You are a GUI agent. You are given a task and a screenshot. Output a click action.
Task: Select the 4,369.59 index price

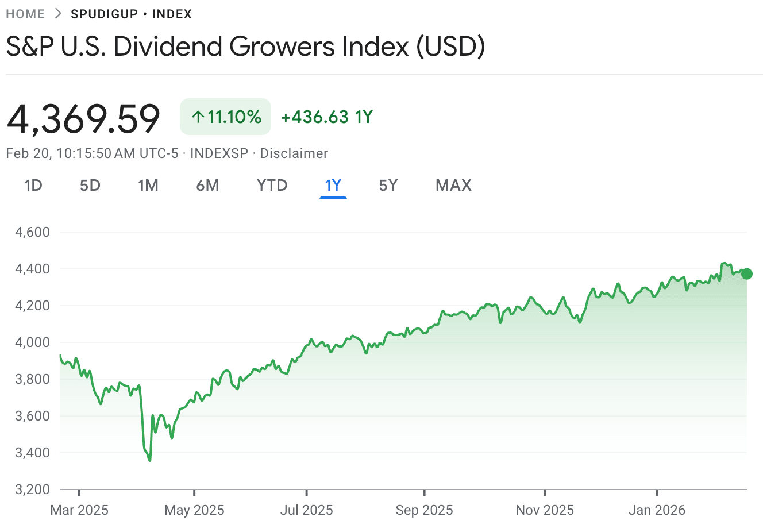(x=82, y=117)
